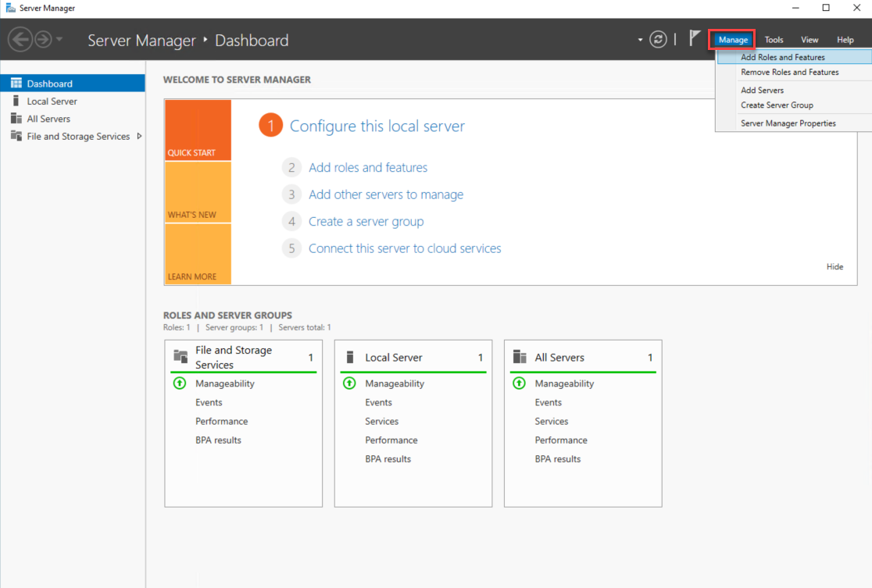The width and height of the screenshot is (872, 588).
Task: Click the File and Storage Services sidebar icon
Action: (16, 136)
